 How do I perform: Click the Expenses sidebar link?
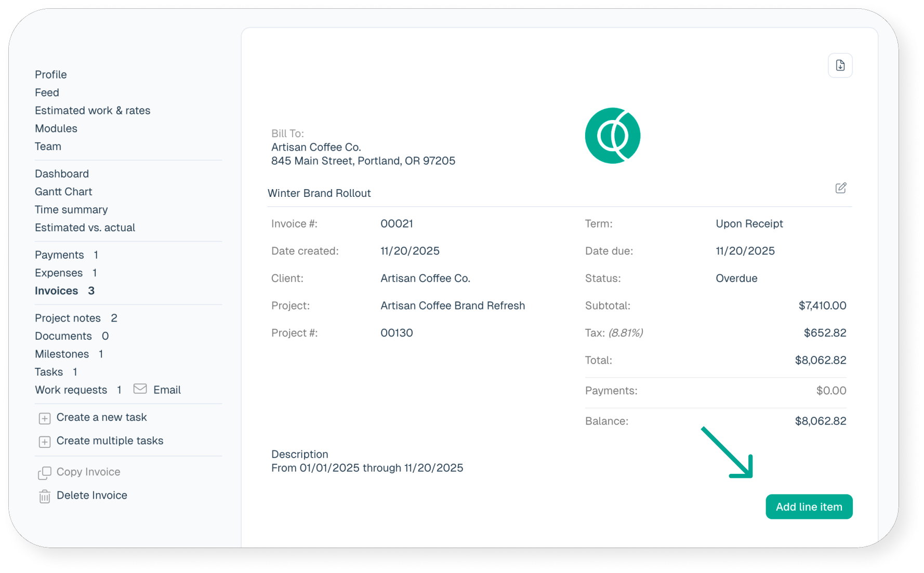pyautogui.click(x=59, y=273)
